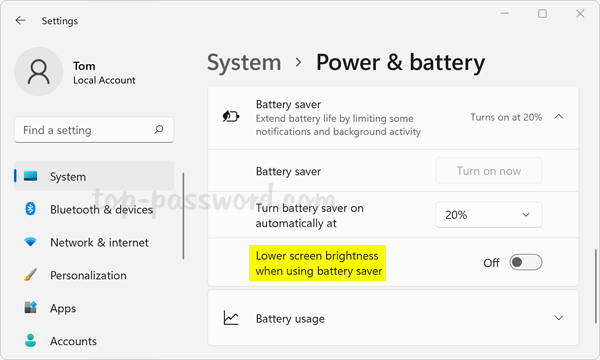
Task: Click the main content vertical scrollbar
Action: pos(595,286)
